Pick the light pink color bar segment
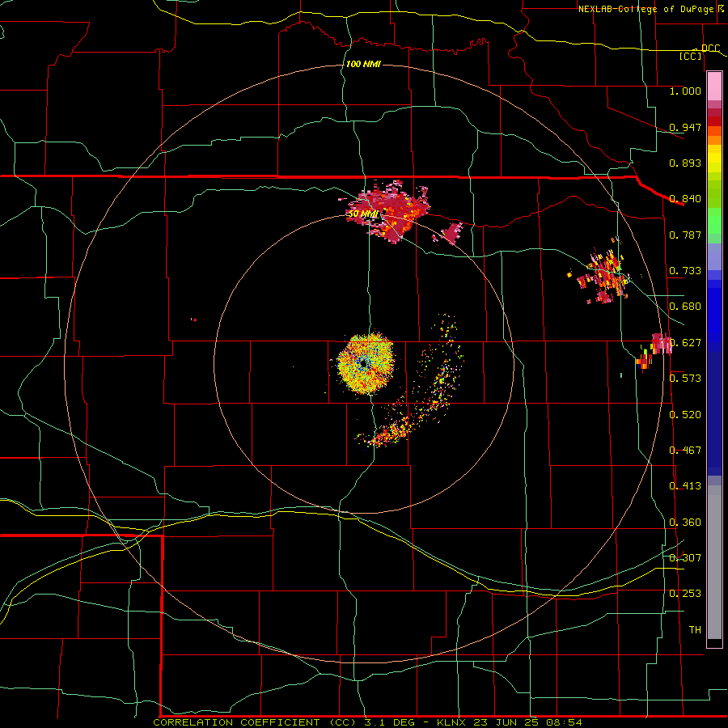Screen dimensions: 728x728 (x=714, y=87)
